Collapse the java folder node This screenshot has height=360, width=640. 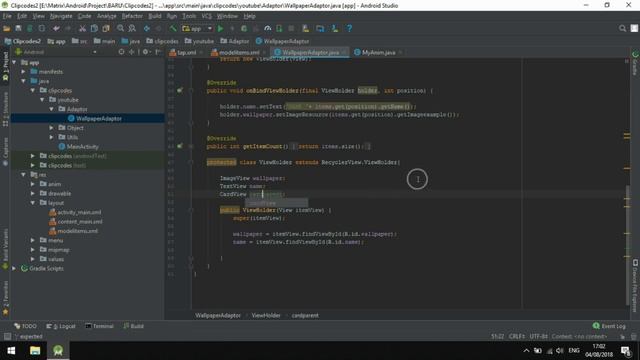click(24, 81)
